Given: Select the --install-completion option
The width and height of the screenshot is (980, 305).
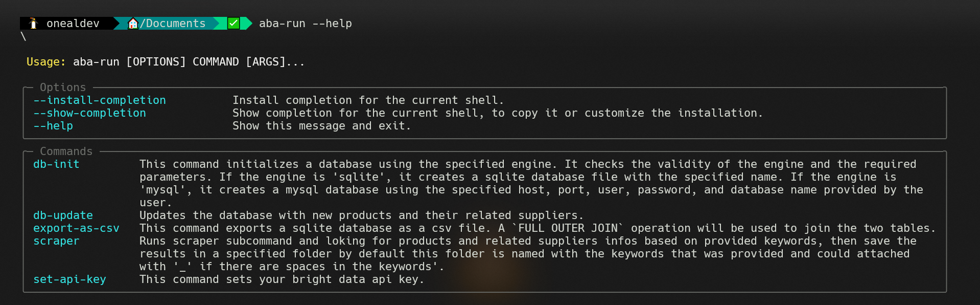Looking at the screenshot, I should [x=100, y=100].
